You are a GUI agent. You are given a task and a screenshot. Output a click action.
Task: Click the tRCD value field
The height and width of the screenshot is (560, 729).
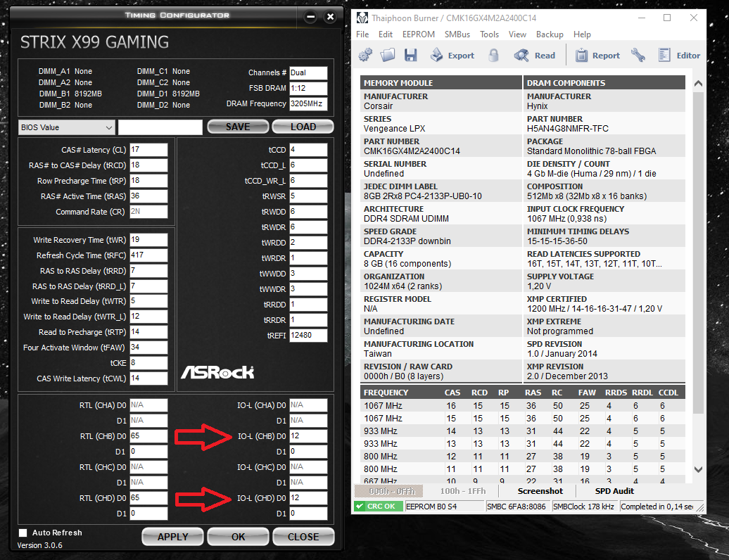click(148, 165)
